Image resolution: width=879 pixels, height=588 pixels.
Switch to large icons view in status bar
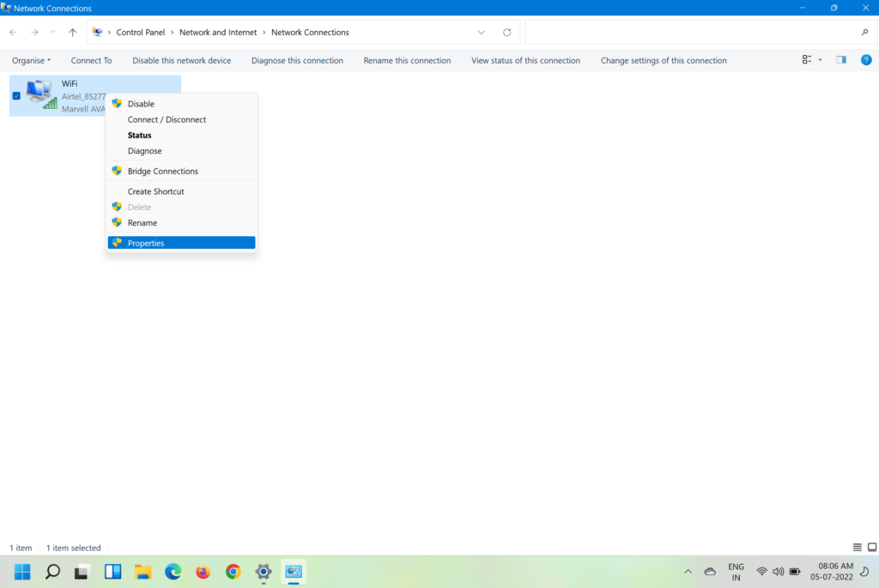(x=870, y=548)
